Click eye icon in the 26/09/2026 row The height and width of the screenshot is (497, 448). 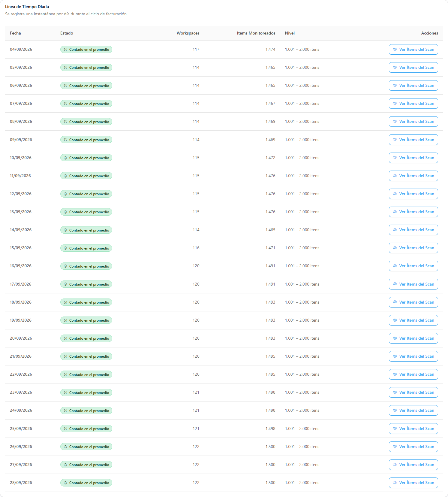click(x=395, y=447)
